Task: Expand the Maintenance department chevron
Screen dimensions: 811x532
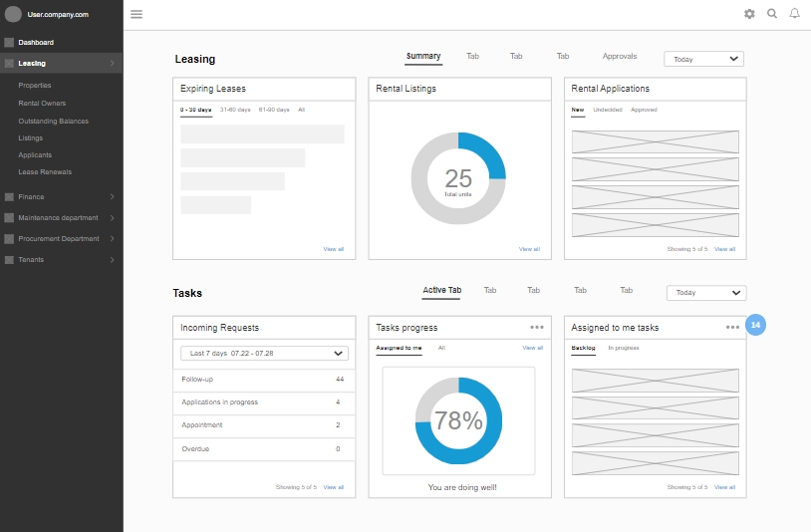Action: point(113,217)
